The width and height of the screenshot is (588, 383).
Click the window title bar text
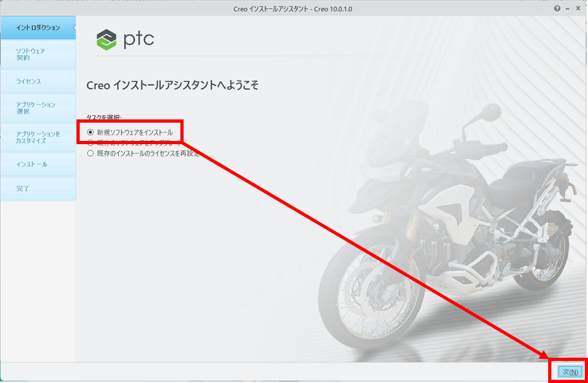pyautogui.click(x=293, y=9)
